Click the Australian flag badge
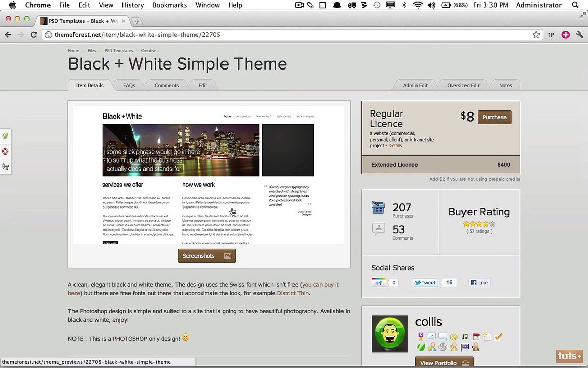The height and width of the screenshot is (368, 588). click(464, 347)
